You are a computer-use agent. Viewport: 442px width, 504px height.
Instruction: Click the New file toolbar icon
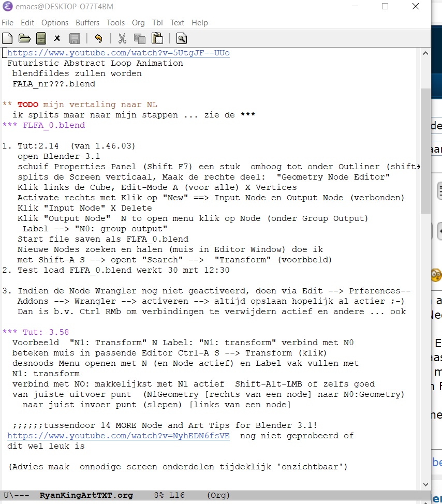click(x=7, y=39)
